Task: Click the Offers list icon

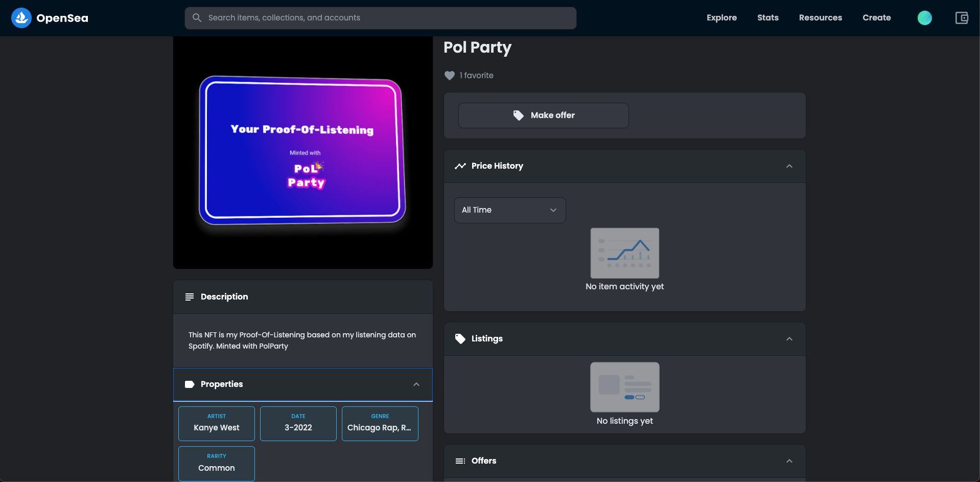Action: 460,461
